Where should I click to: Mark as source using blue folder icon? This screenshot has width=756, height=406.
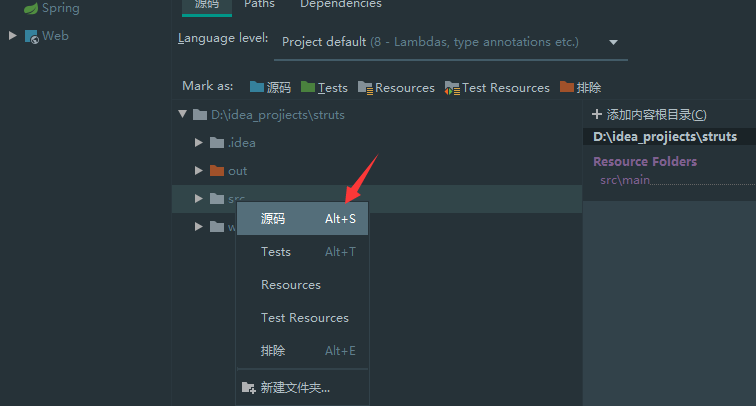click(x=257, y=88)
